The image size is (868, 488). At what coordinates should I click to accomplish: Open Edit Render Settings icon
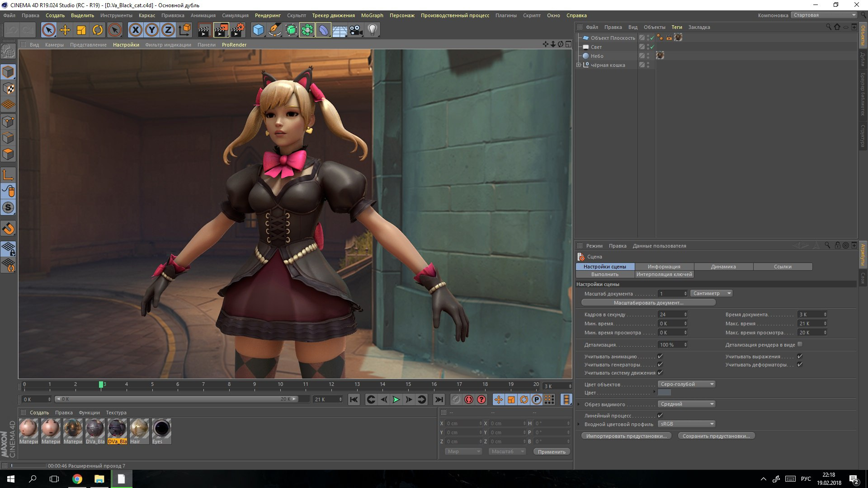(x=238, y=30)
